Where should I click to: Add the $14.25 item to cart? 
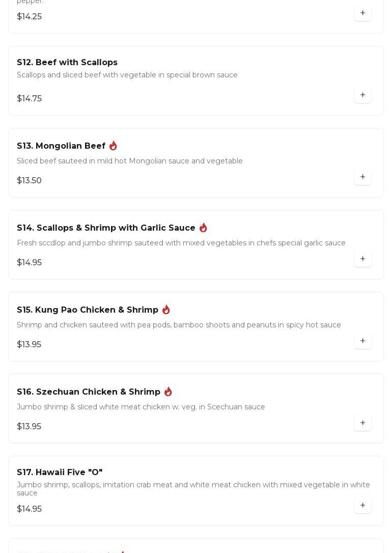click(362, 13)
